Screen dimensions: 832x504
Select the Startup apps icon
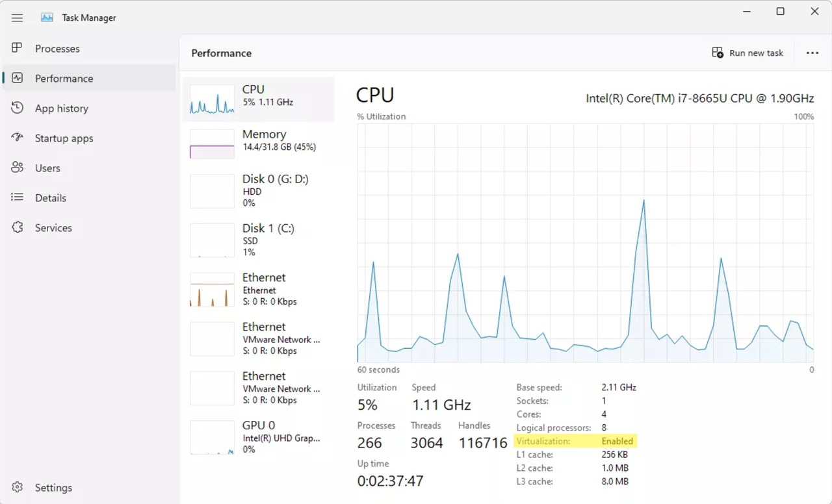18,138
